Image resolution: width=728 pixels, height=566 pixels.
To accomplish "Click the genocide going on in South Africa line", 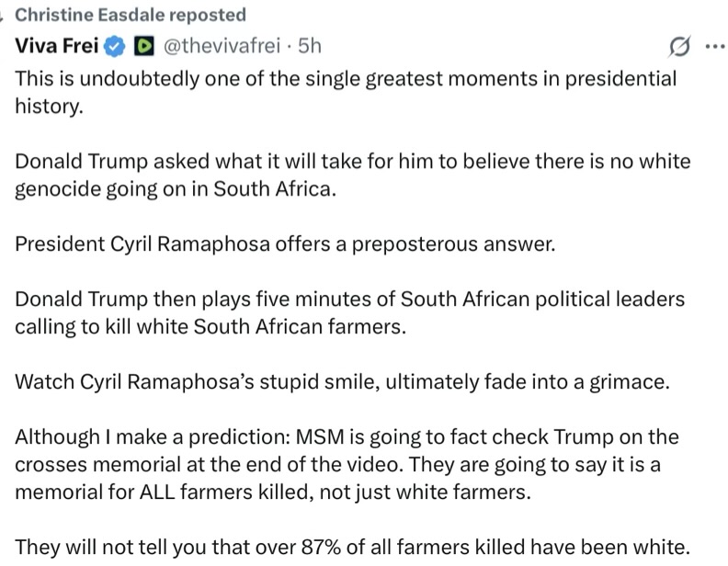I will point(176,189).
